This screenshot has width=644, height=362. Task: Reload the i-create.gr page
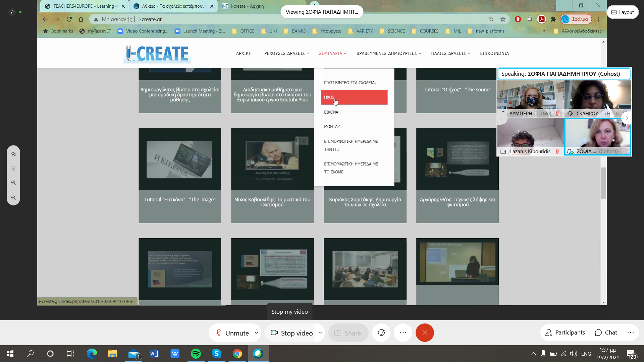click(x=69, y=19)
